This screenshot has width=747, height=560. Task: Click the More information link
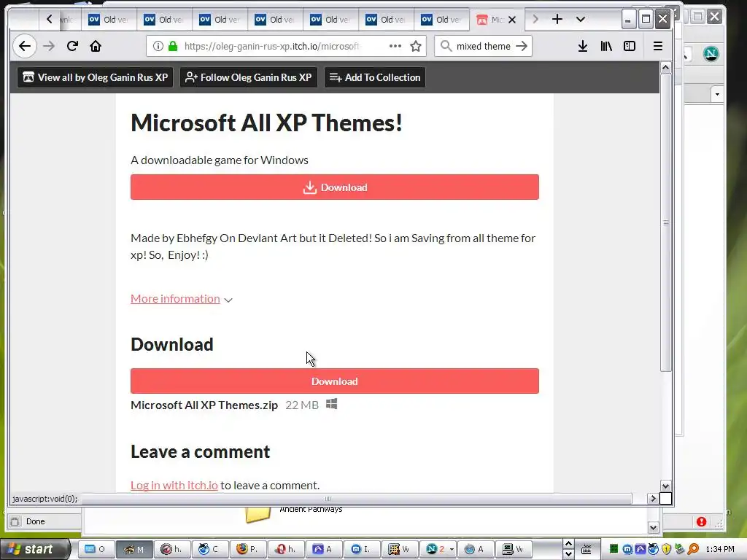click(x=175, y=298)
